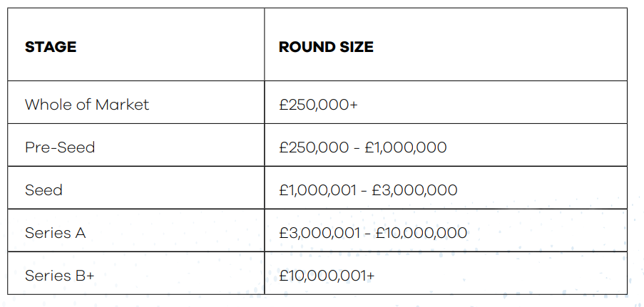644x307 pixels.
Task: Select the Whole of Market cell
Action: point(136,102)
